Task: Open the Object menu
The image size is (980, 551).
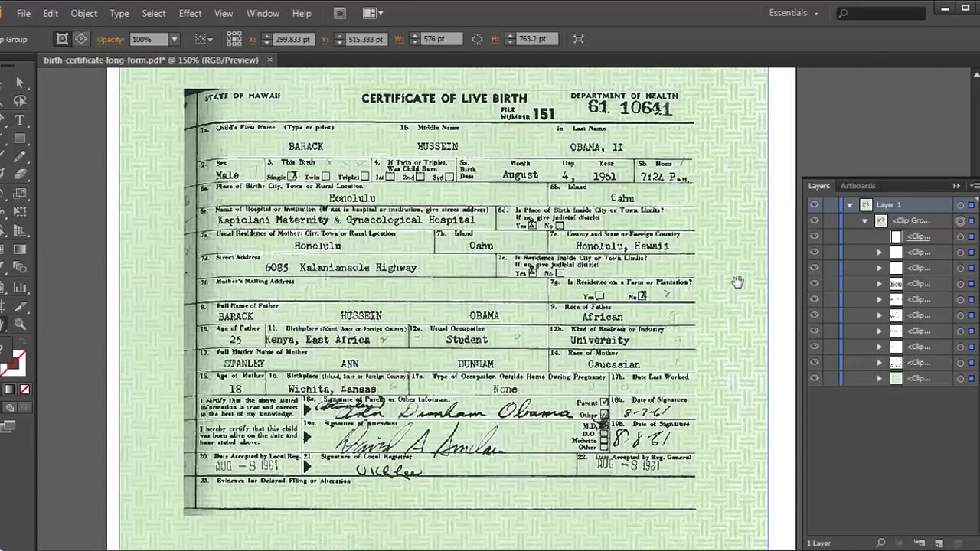Action: pyautogui.click(x=83, y=13)
